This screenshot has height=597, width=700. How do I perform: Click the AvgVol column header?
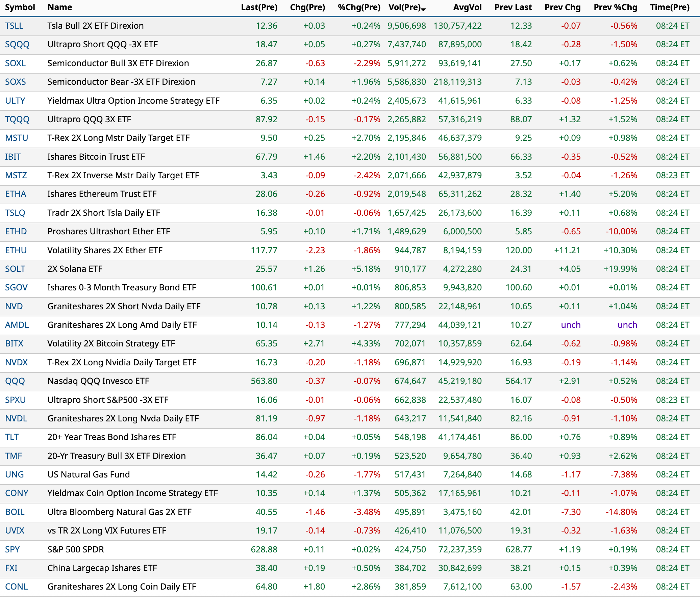(467, 7)
